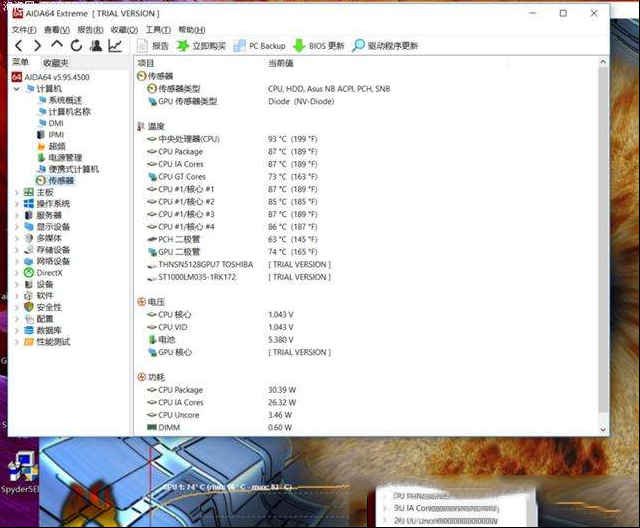Select the CPU VID voltage row
The image size is (640, 528).
click(220, 327)
